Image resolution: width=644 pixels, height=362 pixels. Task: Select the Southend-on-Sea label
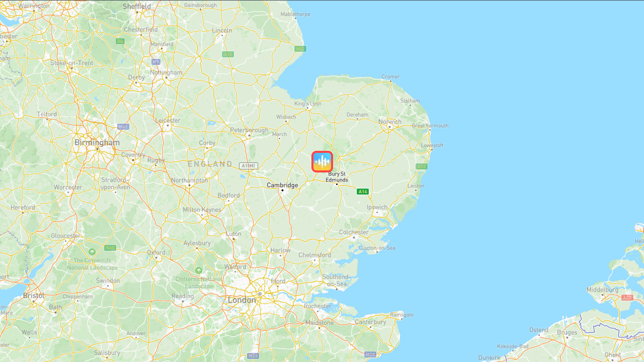pos(336,281)
